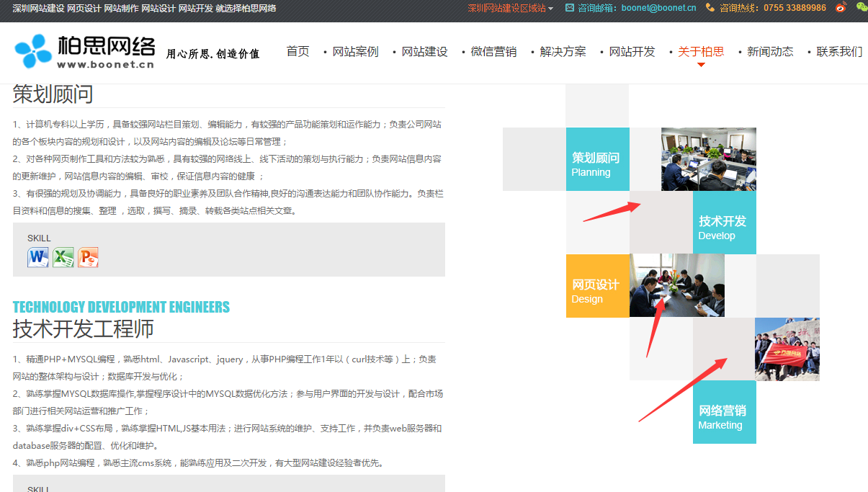Open 微信营销 navigation item

[493, 52]
